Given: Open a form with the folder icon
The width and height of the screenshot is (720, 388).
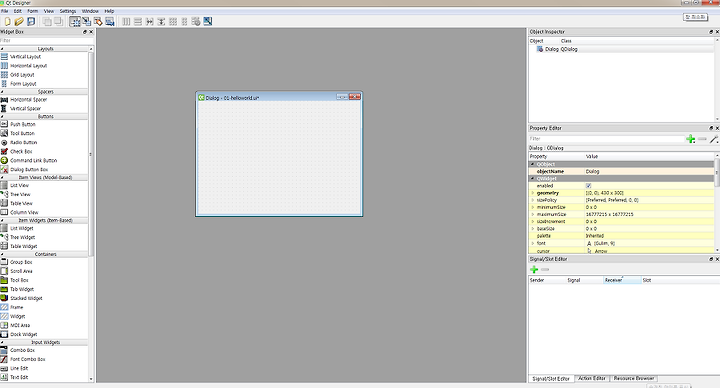Looking at the screenshot, I should click(x=19, y=22).
